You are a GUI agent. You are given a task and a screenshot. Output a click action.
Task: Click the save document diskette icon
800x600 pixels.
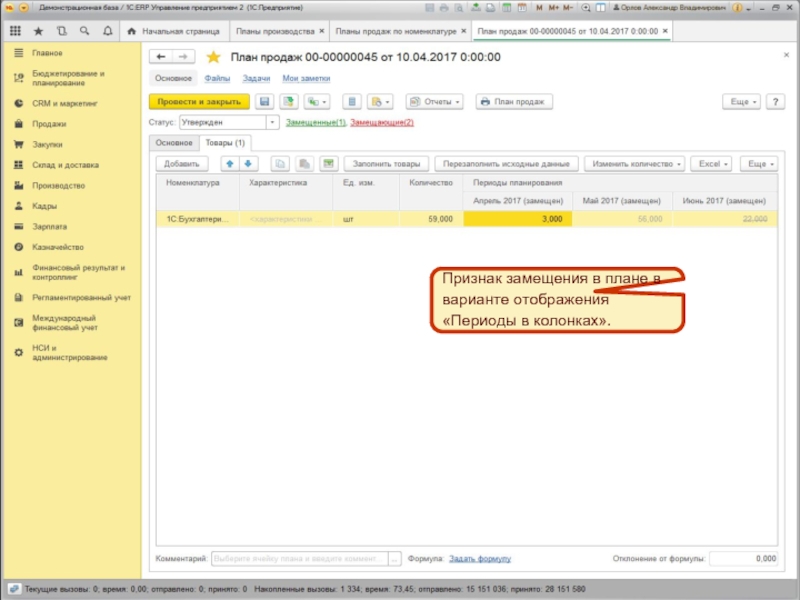[265, 102]
